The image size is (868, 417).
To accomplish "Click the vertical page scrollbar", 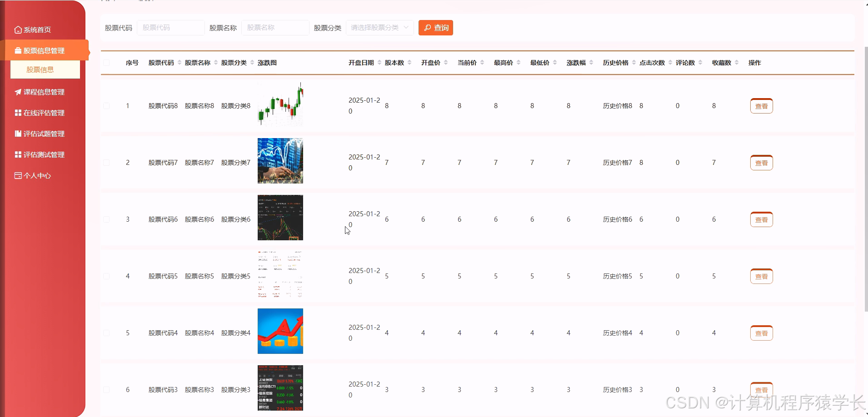I will [866, 179].
